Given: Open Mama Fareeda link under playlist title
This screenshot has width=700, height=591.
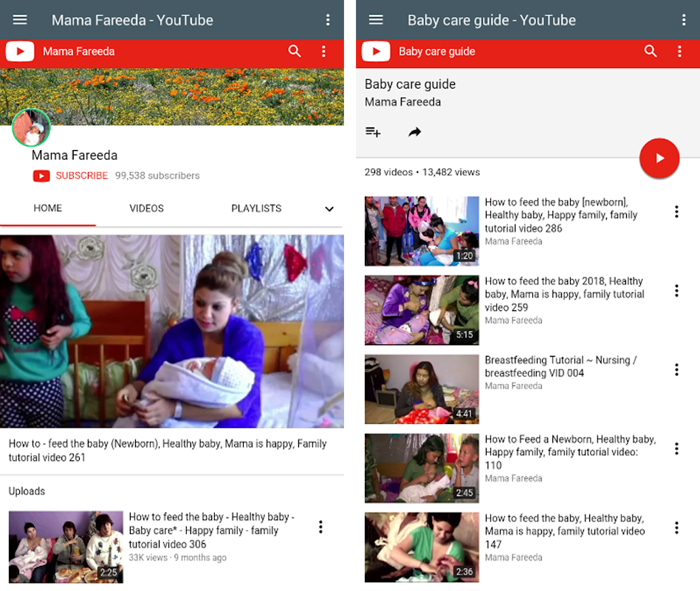Looking at the screenshot, I should click(x=402, y=102).
